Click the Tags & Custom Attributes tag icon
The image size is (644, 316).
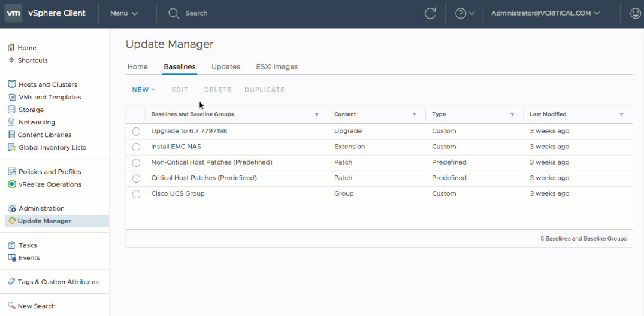pos(11,282)
